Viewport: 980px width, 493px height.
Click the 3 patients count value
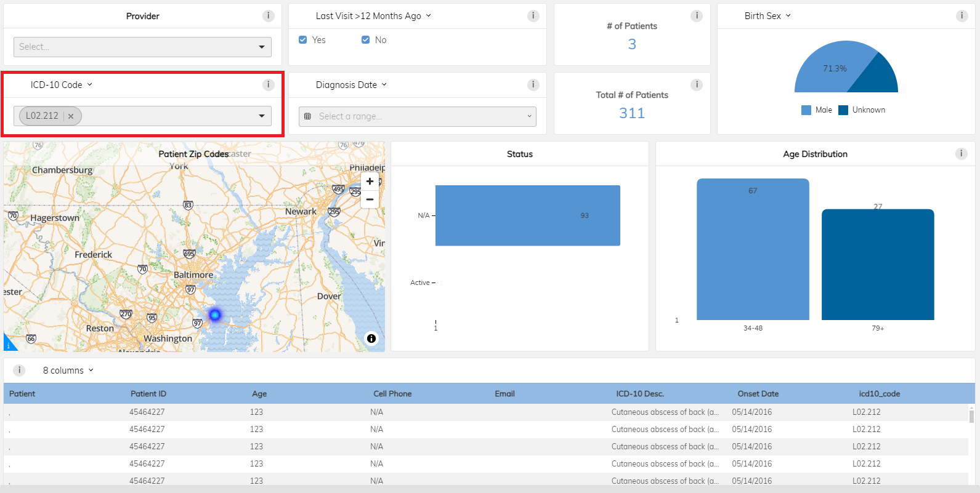632,44
